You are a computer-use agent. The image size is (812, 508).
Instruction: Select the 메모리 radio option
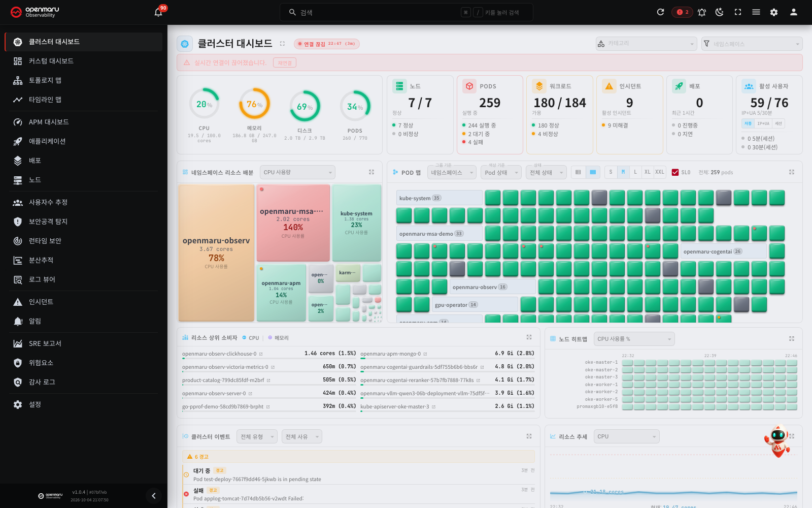tap(279, 338)
